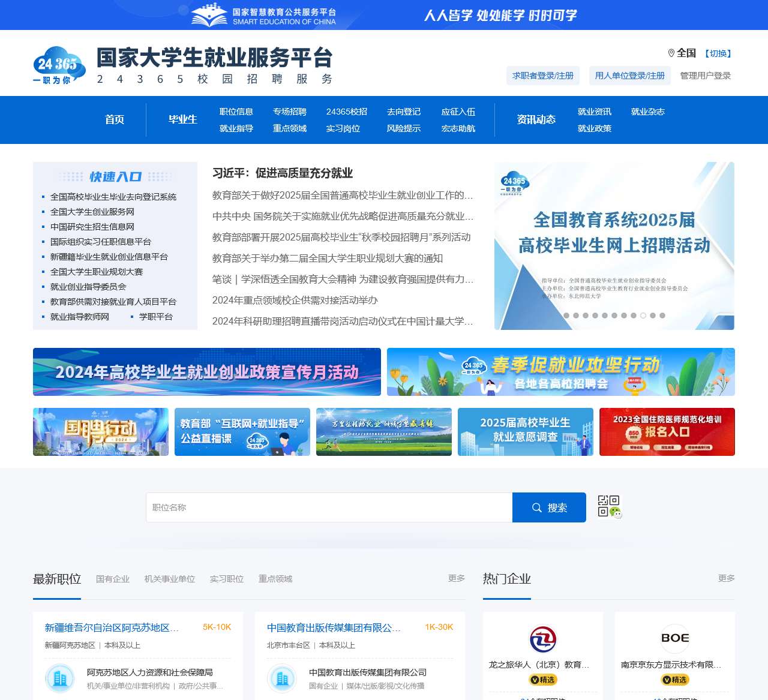Screen dimensions: 768x700
Task: Open 2025届高校毕业生就业意愿调查 banner
Action: pos(526,432)
